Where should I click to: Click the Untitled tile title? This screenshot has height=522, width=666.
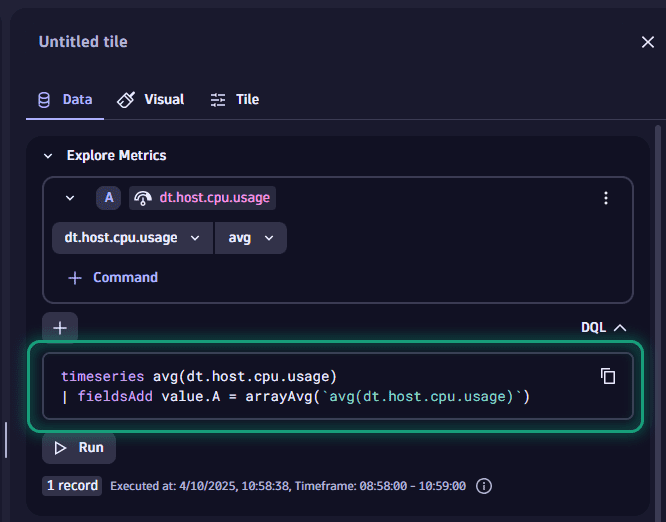[83, 42]
